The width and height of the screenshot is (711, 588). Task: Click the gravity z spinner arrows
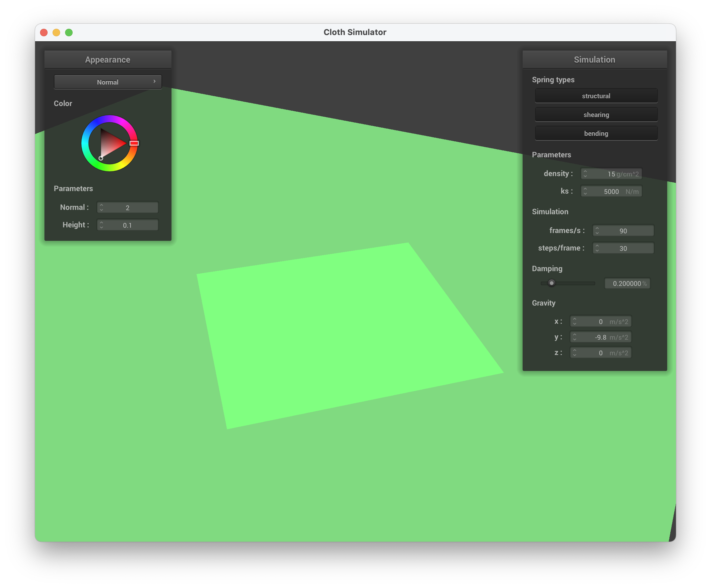(575, 353)
